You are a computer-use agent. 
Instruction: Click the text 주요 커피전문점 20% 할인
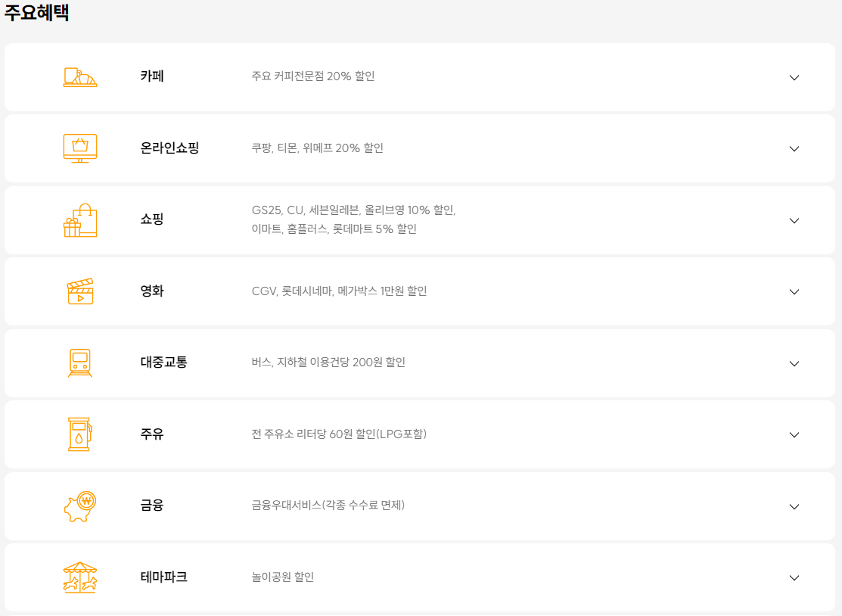pos(327,76)
